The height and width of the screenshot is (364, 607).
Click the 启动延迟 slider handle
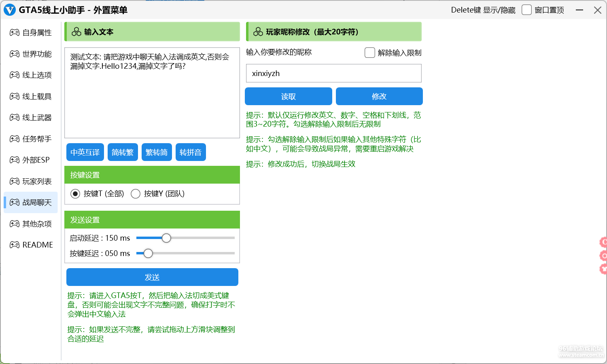(166, 238)
